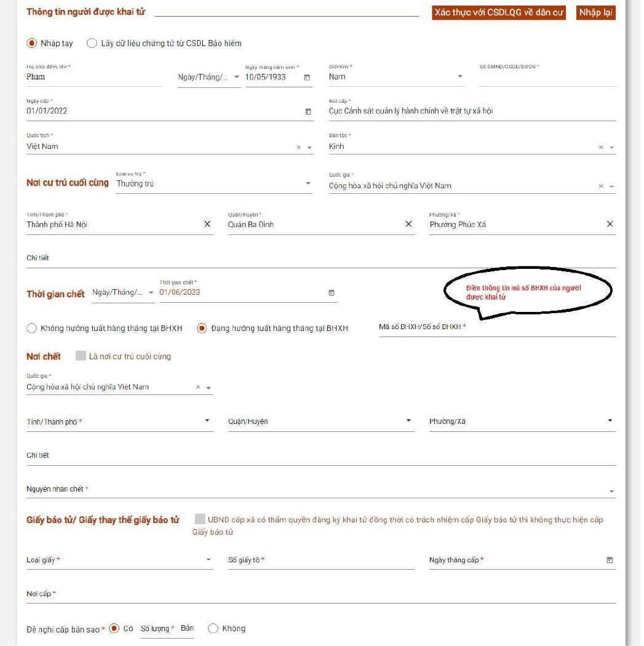Screen dimensions: 644x646
Task: Clear the Quận Ba Đình selection
Action: click(408, 225)
